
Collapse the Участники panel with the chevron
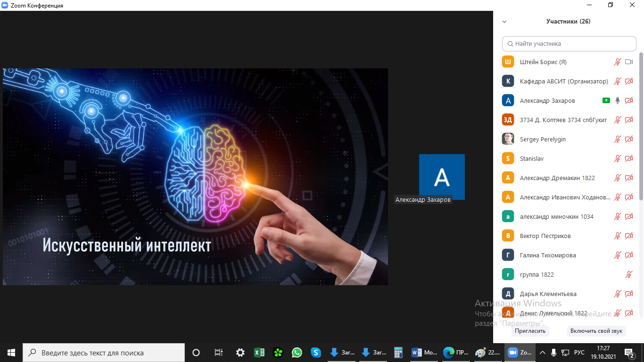pyautogui.click(x=504, y=22)
